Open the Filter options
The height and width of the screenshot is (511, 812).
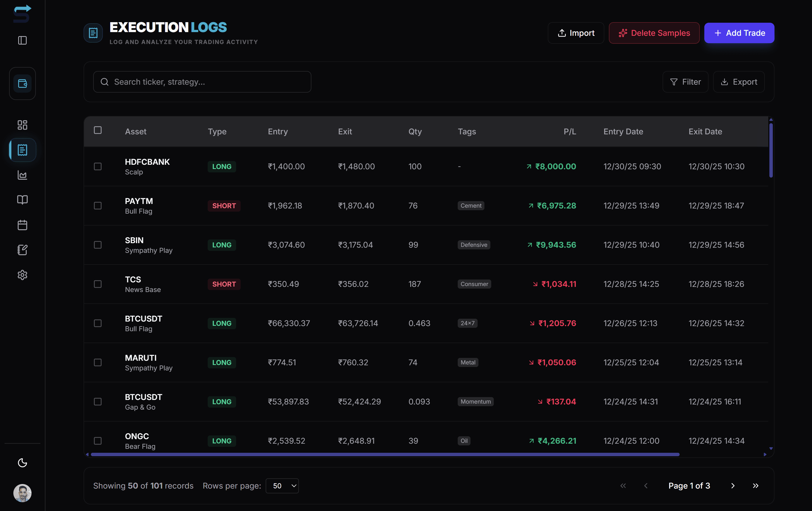(x=685, y=82)
